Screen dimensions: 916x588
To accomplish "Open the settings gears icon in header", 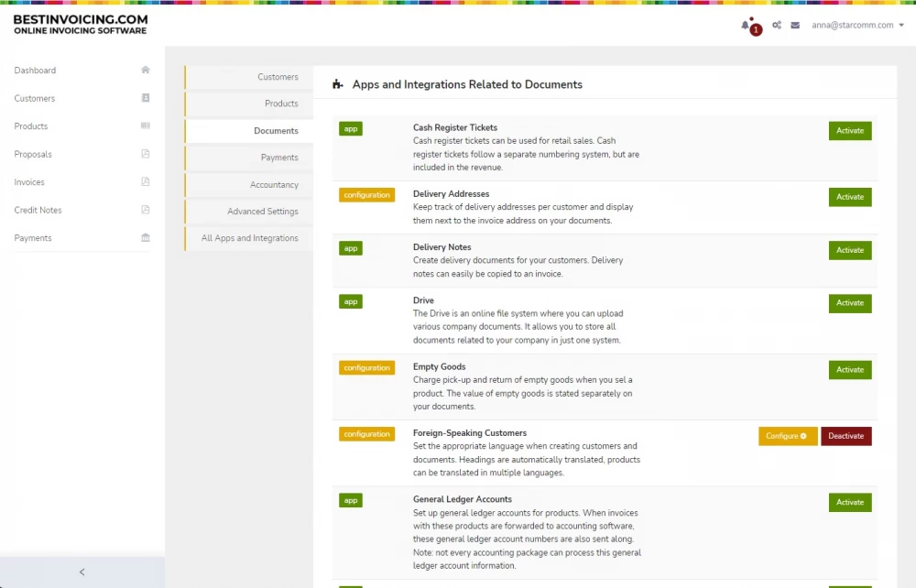I will (777, 26).
